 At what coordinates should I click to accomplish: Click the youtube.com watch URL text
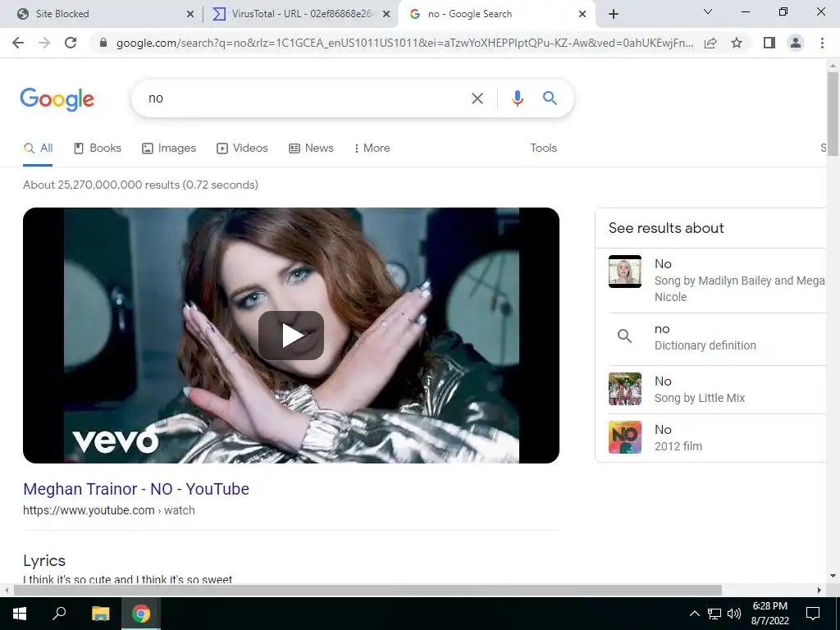109,510
